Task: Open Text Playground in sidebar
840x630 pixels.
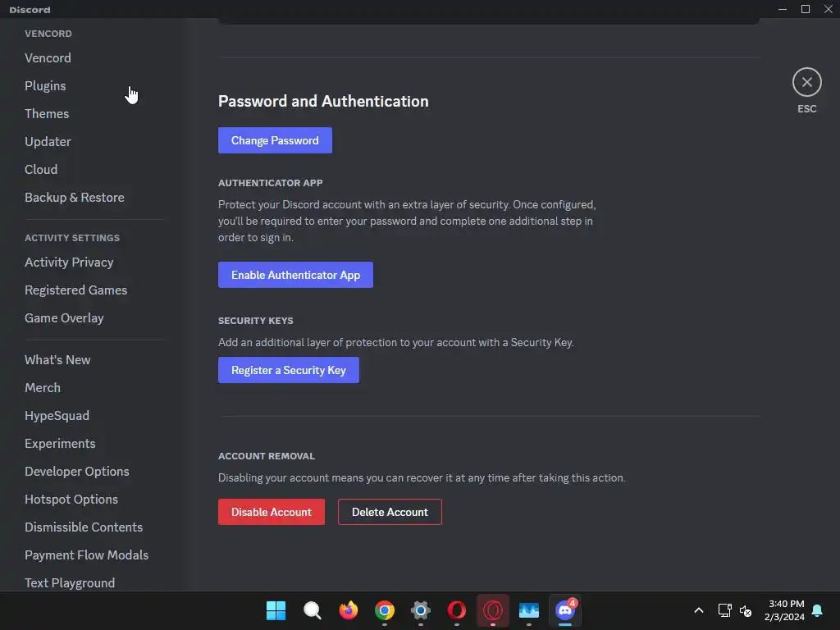Action: click(x=70, y=582)
